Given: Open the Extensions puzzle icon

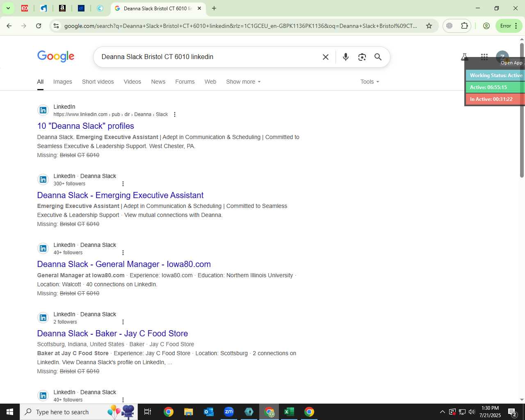Looking at the screenshot, I should (x=464, y=26).
